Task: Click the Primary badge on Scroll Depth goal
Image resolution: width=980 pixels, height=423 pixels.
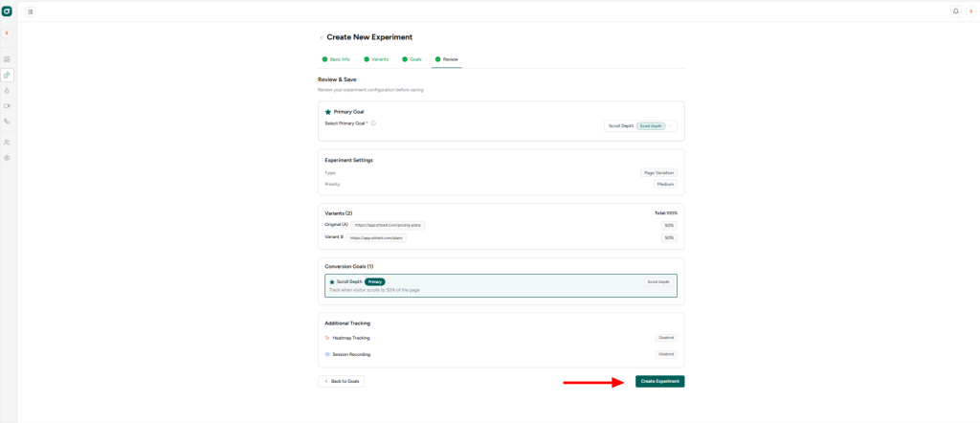Action: coord(375,281)
